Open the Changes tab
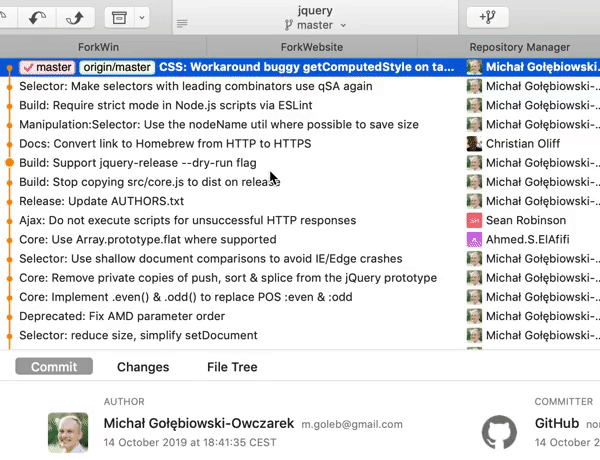600x460 pixels. coord(143,367)
